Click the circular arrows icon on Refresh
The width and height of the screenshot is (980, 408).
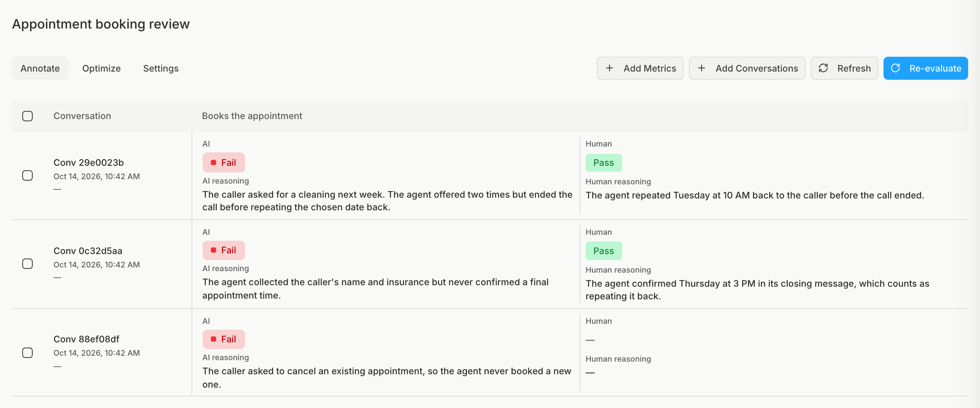pos(823,68)
